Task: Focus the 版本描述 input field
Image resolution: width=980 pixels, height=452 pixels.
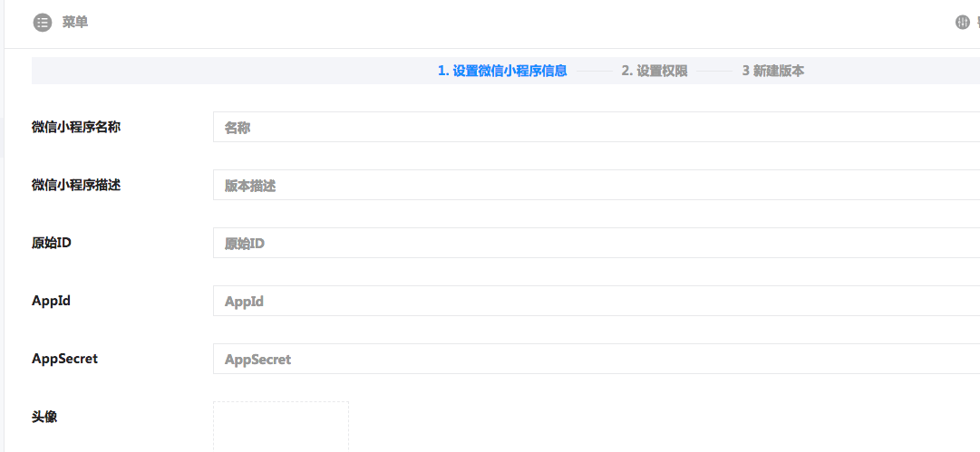Action: tap(597, 185)
